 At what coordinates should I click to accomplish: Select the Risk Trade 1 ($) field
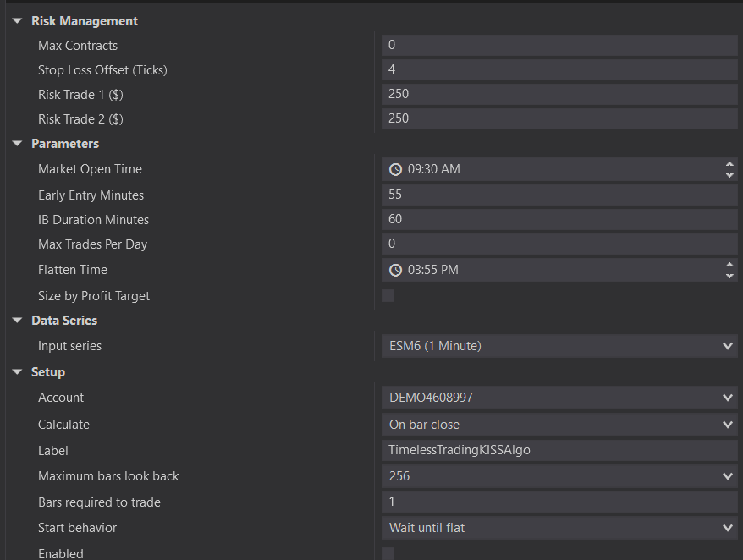(559, 94)
